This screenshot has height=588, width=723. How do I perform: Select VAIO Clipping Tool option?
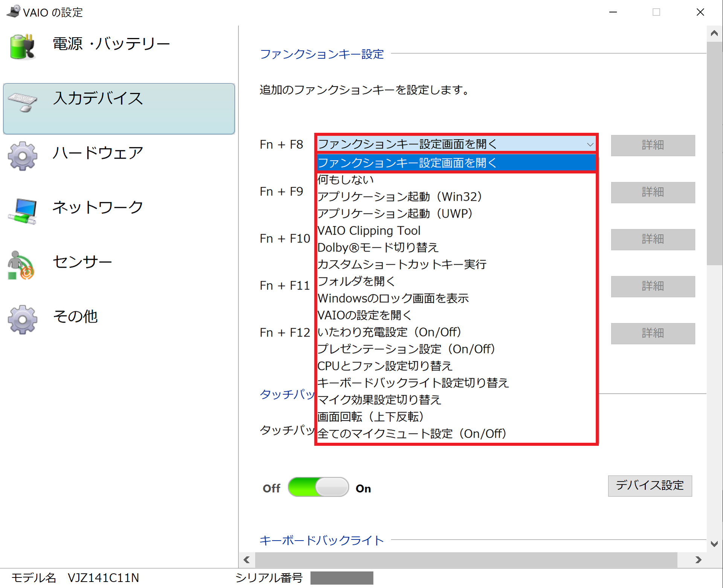pyautogui.click(x=456, y=230)
